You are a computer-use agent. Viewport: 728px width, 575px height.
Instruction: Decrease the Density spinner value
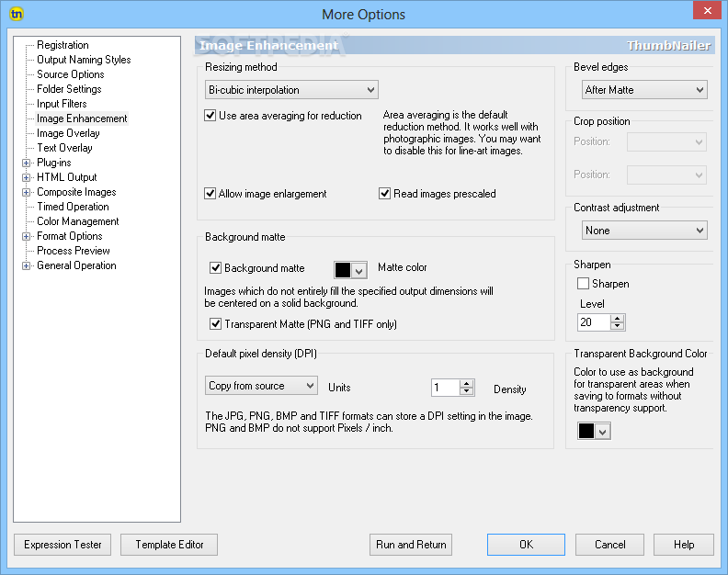467,391
